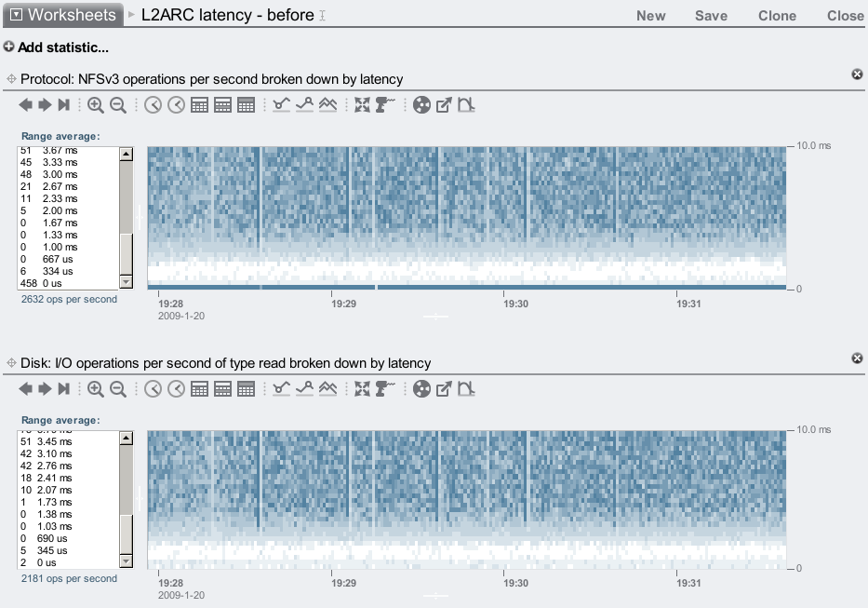Synchronize graphs using Disk toolbar arrows icon

click(363, 389)
